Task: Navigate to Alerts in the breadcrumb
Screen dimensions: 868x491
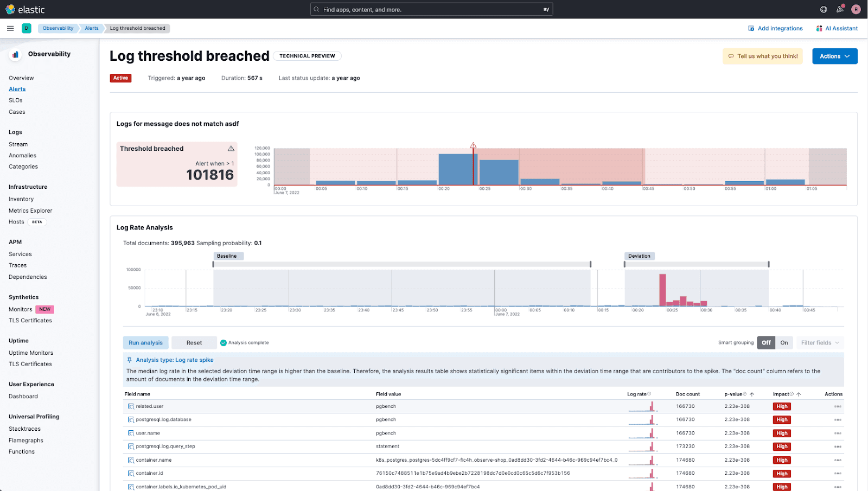Action: [x=91, y=28]
